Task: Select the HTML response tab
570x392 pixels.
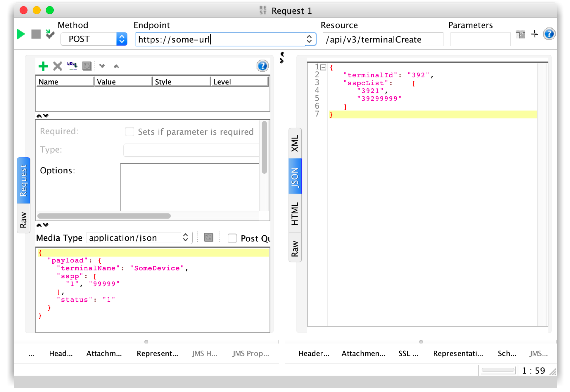Action: pos(295,213)
